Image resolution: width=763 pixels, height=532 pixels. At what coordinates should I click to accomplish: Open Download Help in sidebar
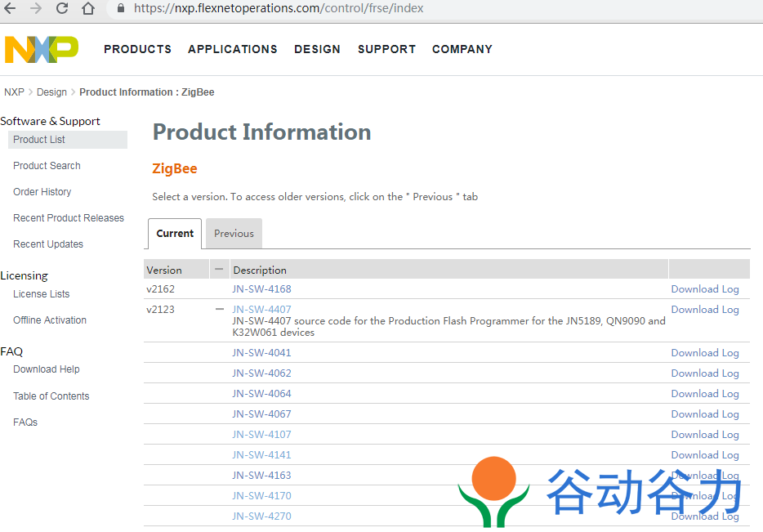[47, 369]
